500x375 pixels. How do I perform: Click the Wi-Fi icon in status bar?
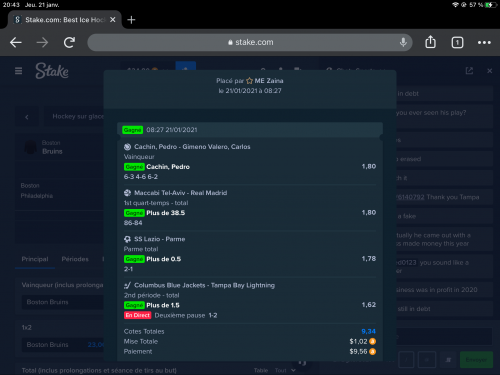(x=455, y=5)
